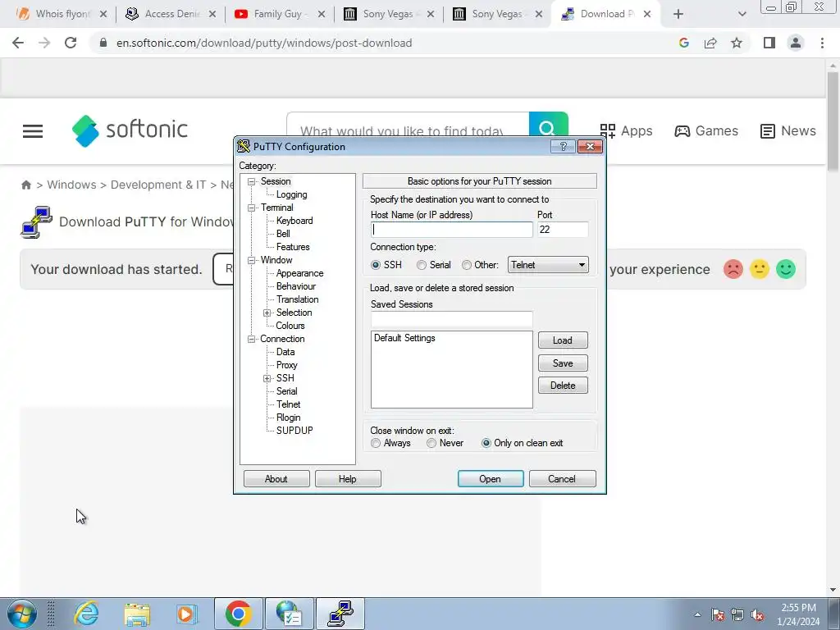Click the Open button in PuTTY
The width and height of the screenshot is (840, 630).
pos(491,479)
